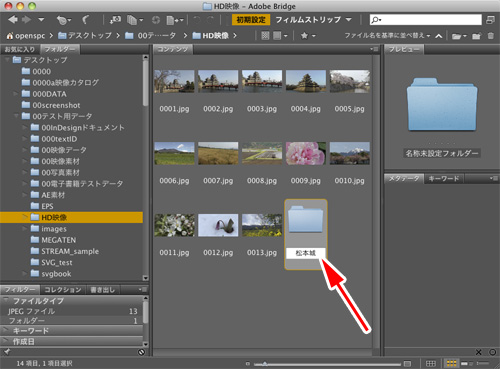The width and height of the screenshot is (500, 369).
Task: Switch to the キーワード tab
Action: pos(444,179)
